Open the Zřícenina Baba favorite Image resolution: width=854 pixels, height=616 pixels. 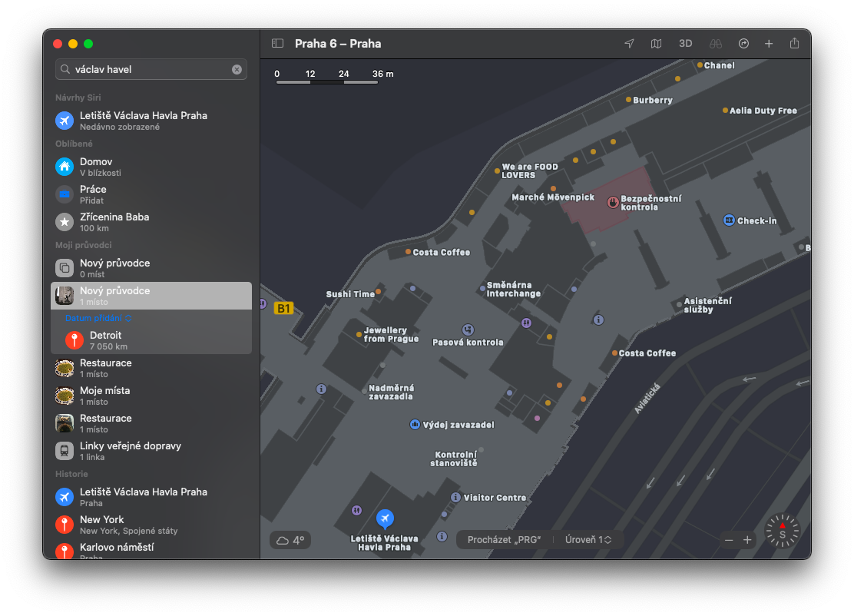point(151,222)
